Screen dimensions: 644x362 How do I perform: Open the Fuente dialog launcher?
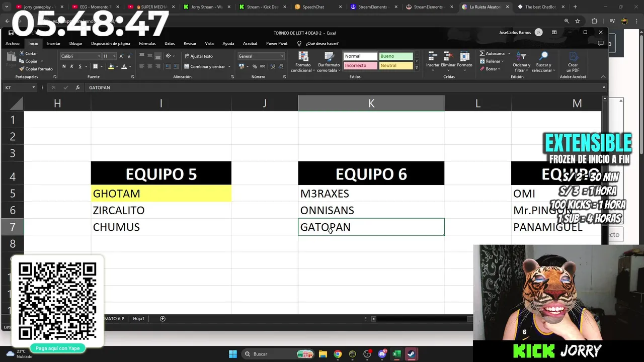click(133, 77)
